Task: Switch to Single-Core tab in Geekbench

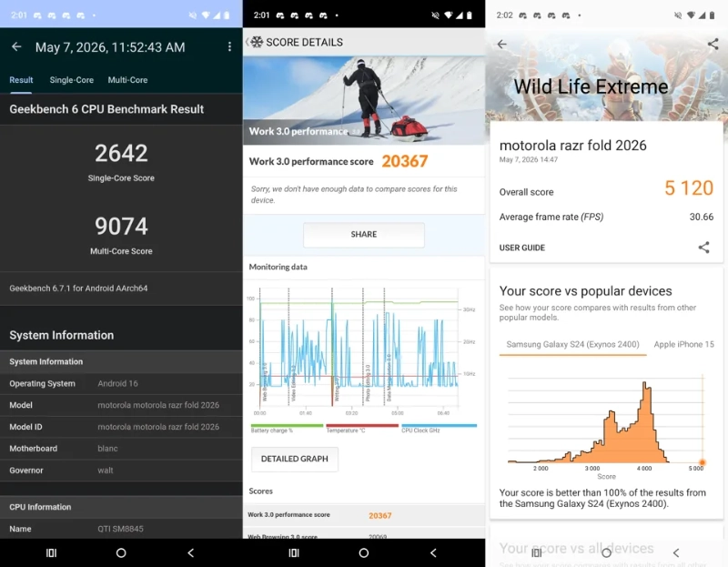Action: tap(72, 80)
